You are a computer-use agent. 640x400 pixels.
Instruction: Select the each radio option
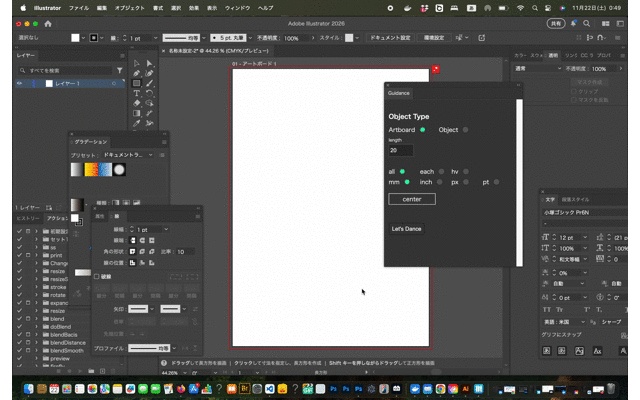441,171
